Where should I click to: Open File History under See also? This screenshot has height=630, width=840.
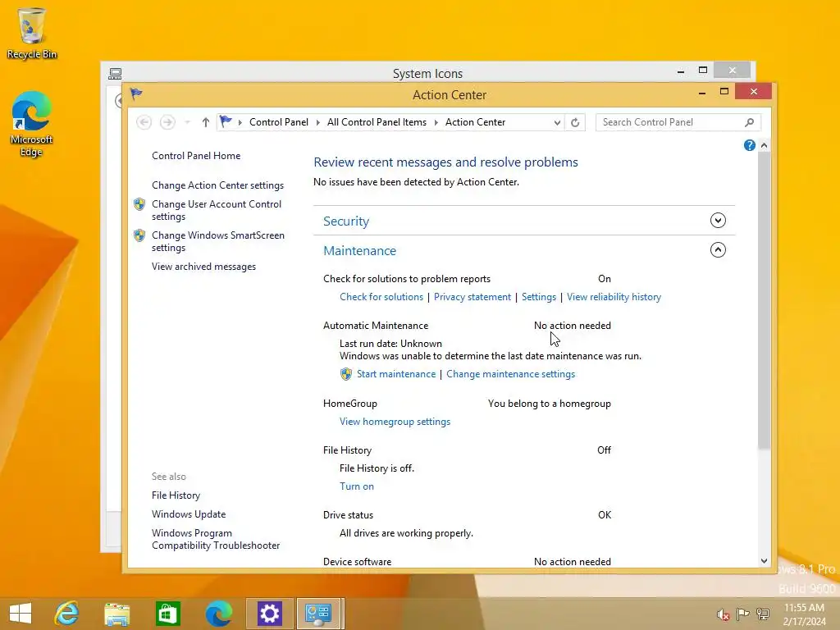pos(176,495)
